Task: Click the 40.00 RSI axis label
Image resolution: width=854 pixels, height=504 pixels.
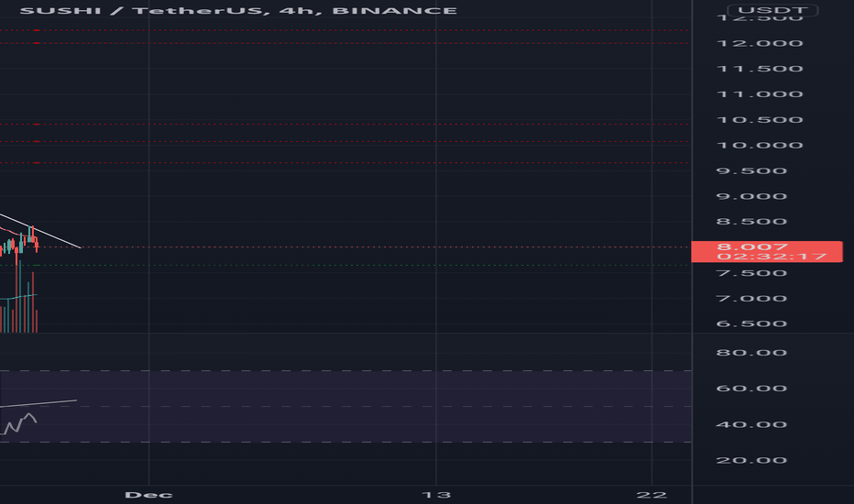Action: click(x=751, y=424)
